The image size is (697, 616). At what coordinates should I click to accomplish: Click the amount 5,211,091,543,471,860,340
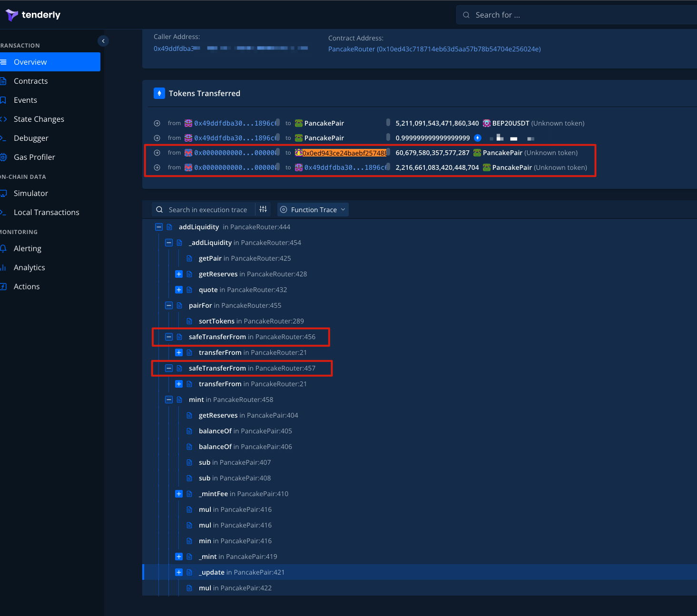437,123
